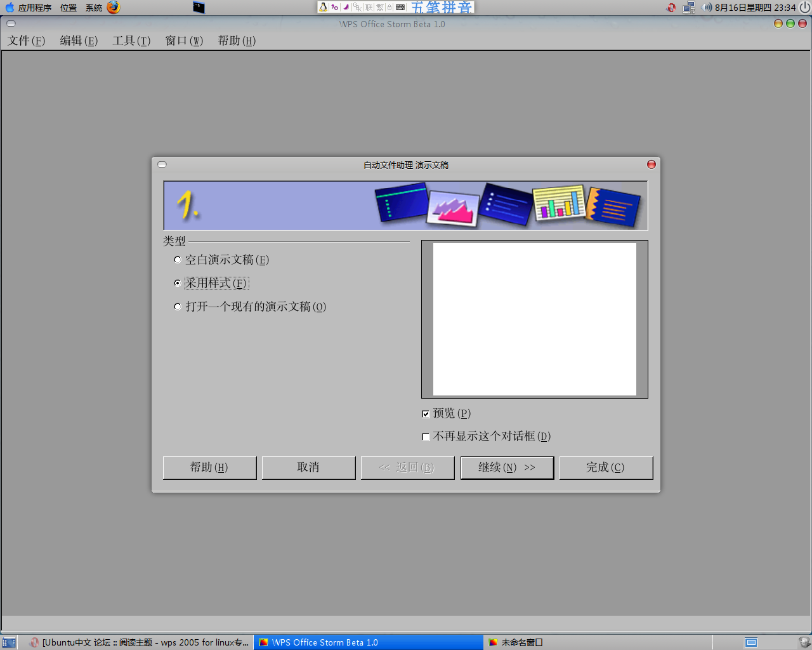Toggle the 联 association icon in input bar
Image resolution: width=812 pixels, height=650 pixels.
click(369, 7)
